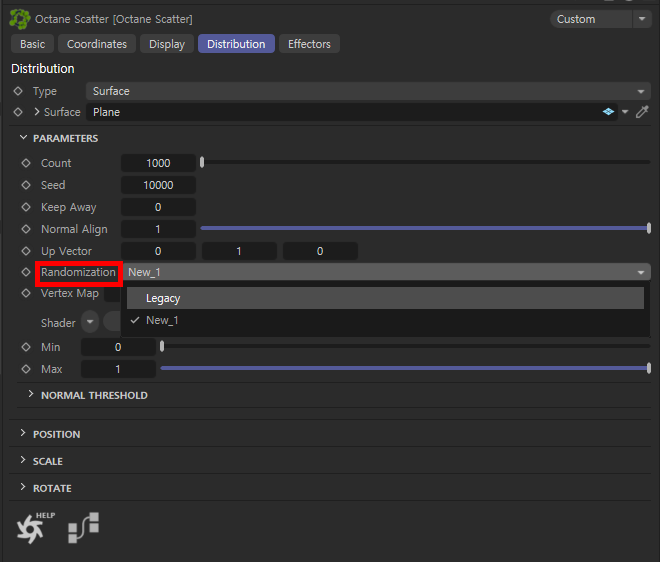
Task: Click the Shader label
Action: click(x=58, y=323)
